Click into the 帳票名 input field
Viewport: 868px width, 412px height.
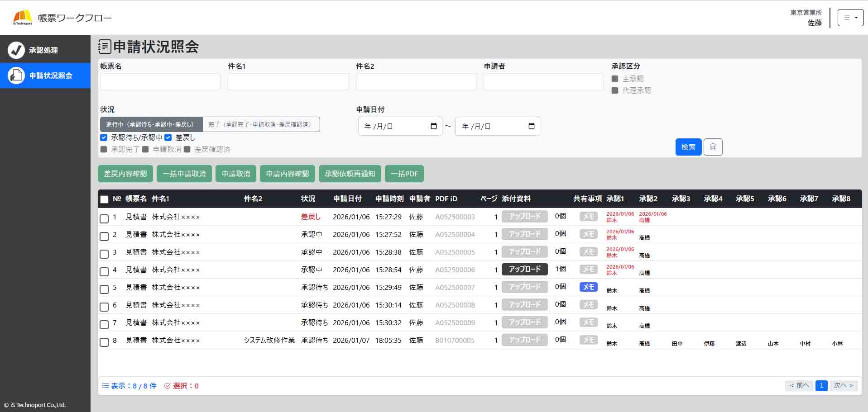160,82
